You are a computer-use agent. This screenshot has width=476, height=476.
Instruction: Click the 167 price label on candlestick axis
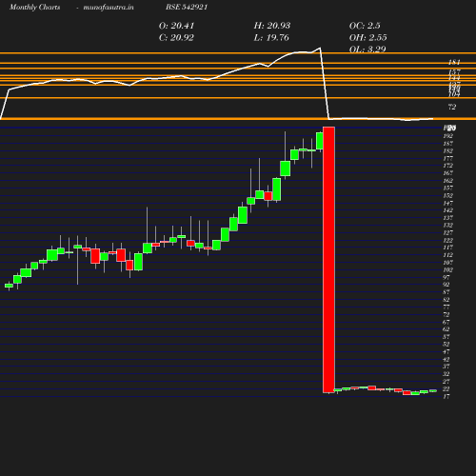pos(448,173)
